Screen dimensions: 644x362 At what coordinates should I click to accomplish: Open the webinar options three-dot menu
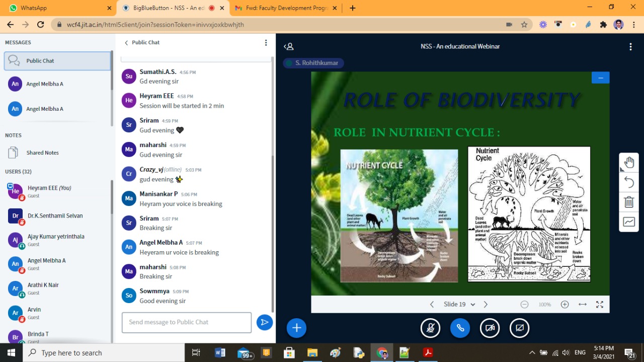[630, 46]
